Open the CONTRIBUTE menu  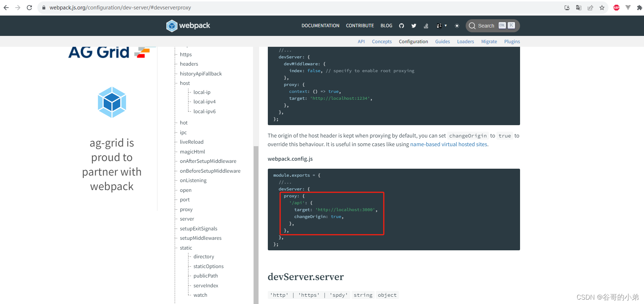click(360, 26)
